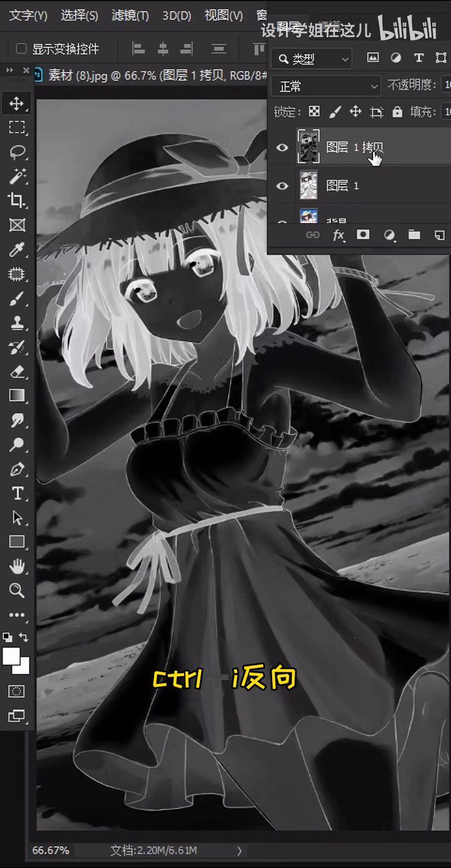Viewport: 451px width, 868px height.
Task: Toggle lock position
Action: (x=355, y=111)
